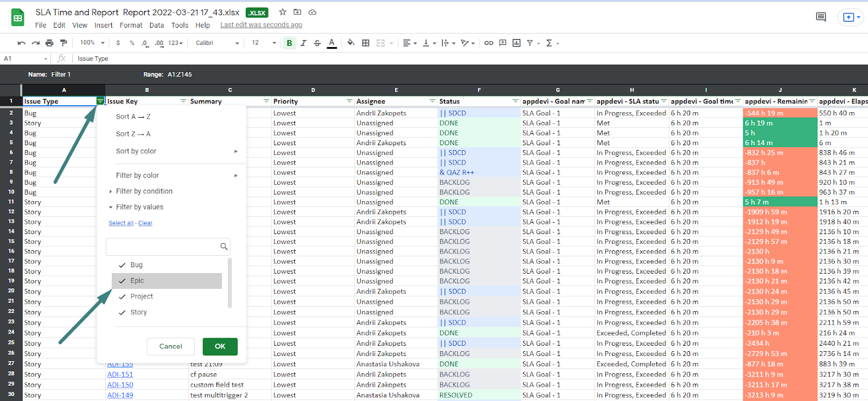This screenshot has width=868, height=401.
Task: Select Sort A → Z option
Action: 133,117
